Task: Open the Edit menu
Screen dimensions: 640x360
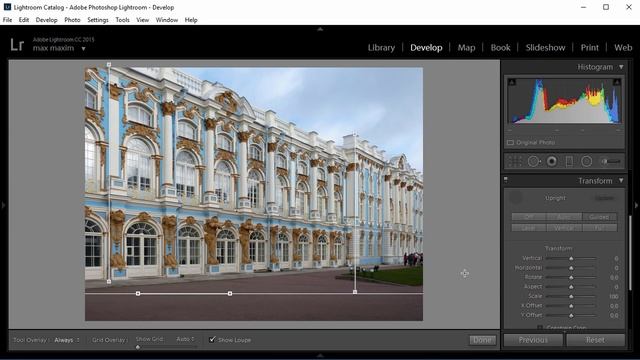Action: coord(24,20)
